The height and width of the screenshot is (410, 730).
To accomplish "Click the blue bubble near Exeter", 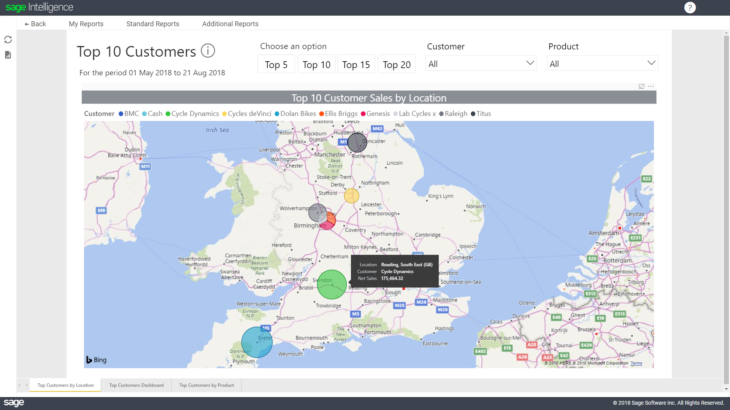I will coord(257,342).
